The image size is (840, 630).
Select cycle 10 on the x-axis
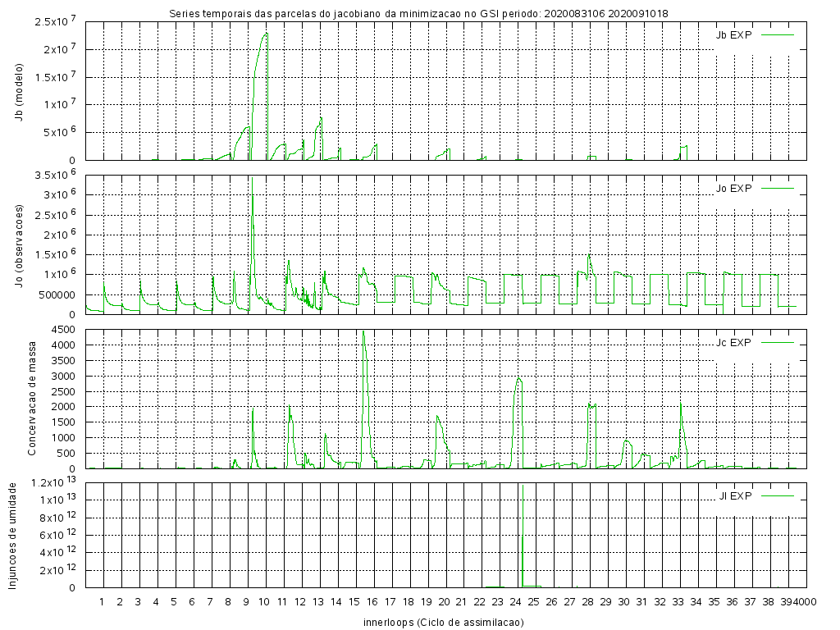click(263, 602)
